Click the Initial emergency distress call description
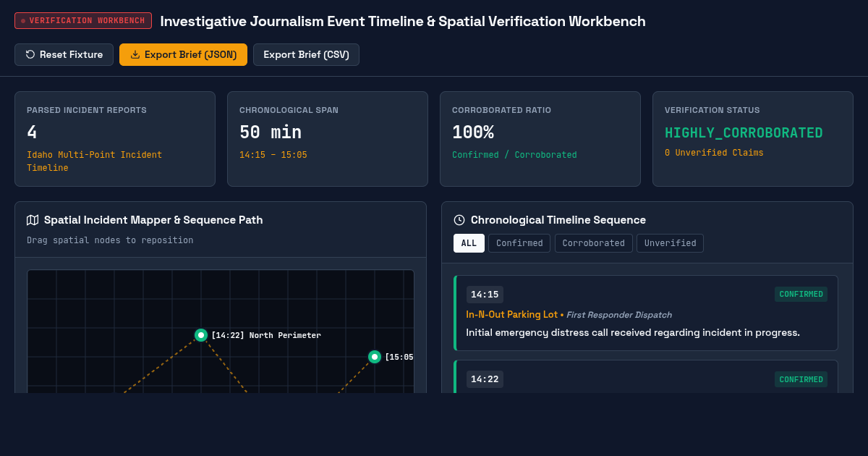The height and width of the screenshot is (456, 868). (633, 333)
